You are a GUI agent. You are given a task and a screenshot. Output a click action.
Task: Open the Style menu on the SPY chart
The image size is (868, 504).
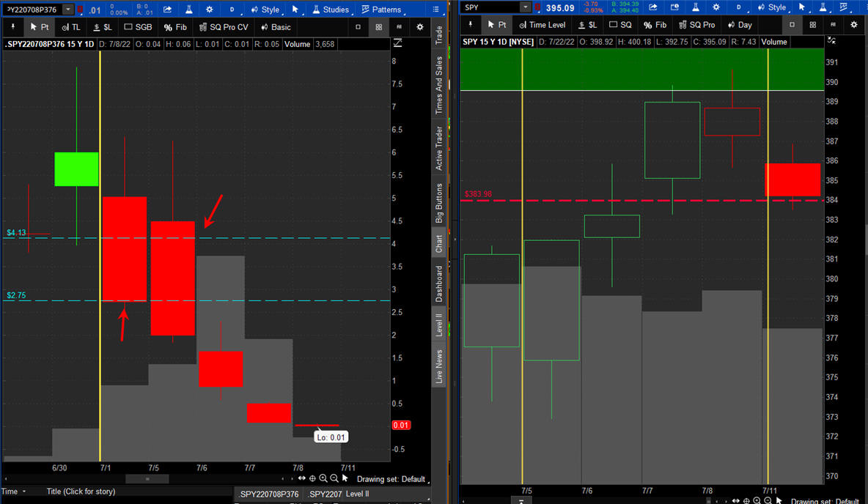pyautogui.click(x=772, y=7)
